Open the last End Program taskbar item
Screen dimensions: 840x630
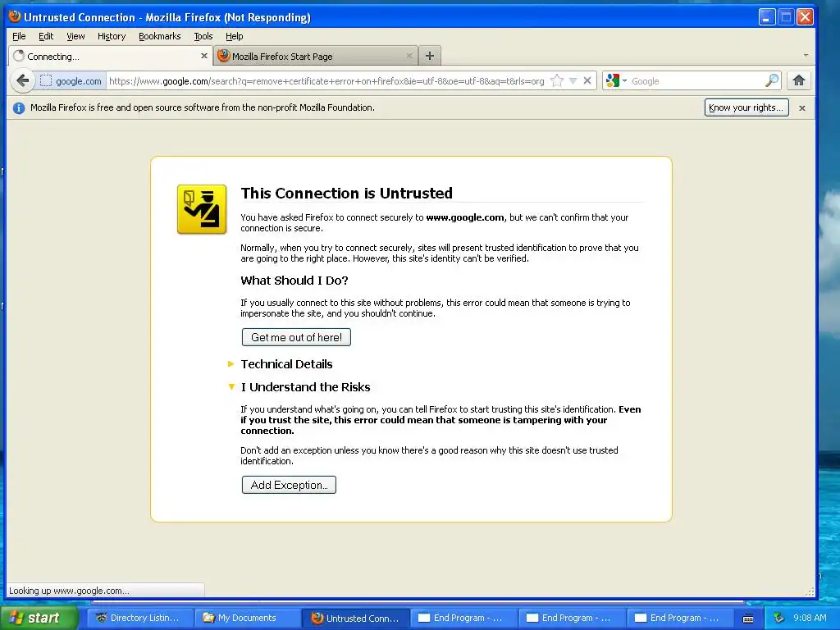tap(679, 618)
